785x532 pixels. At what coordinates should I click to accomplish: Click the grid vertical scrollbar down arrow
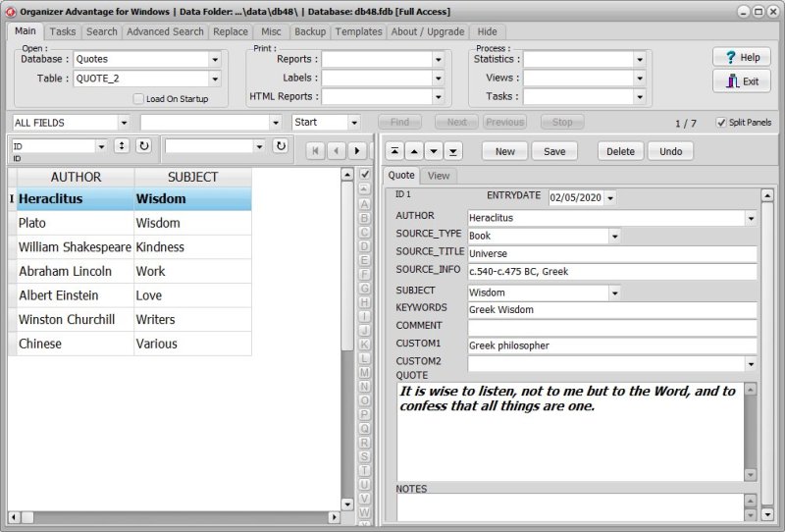tap(347, 504)
